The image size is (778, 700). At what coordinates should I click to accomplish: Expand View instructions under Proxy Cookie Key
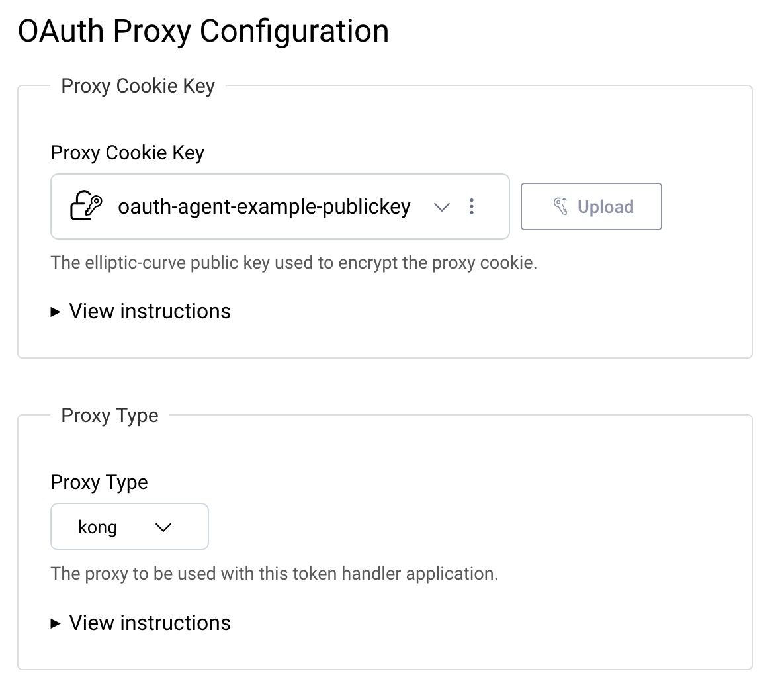149,312
